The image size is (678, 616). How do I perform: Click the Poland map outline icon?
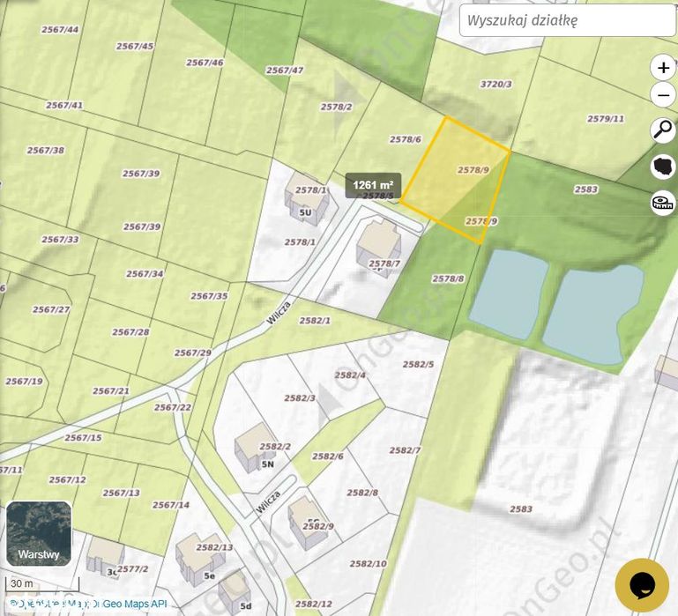tap(663, 166)
